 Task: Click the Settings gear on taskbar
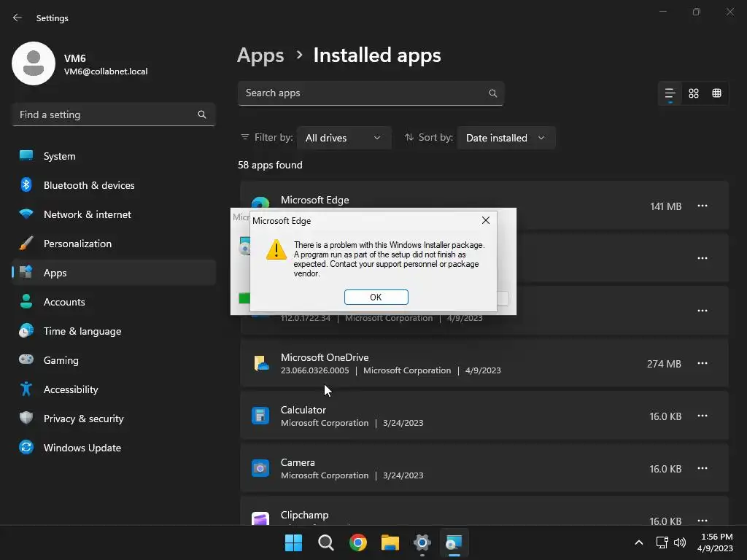[x=422, y=542]
